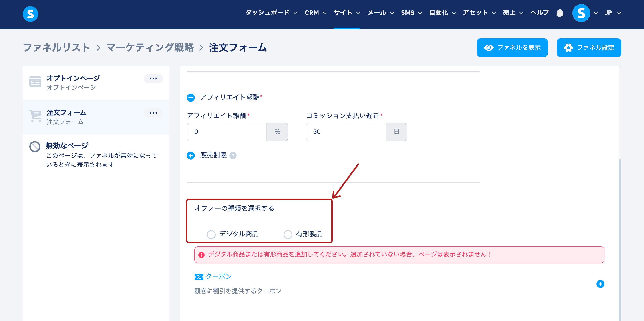Open the three-dot menu for 注文フォーム
Image resolution: width=644 pixels, height=321 pixels.
click(x=153, y=113)
